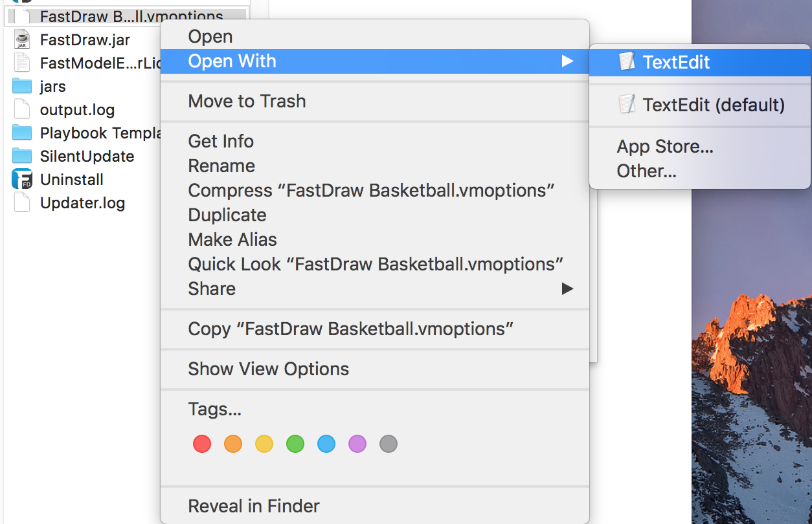The width and height of the screenshot is (812, 524).
Task: Apply the yellow tag color
Action: [x=264, y=444]
